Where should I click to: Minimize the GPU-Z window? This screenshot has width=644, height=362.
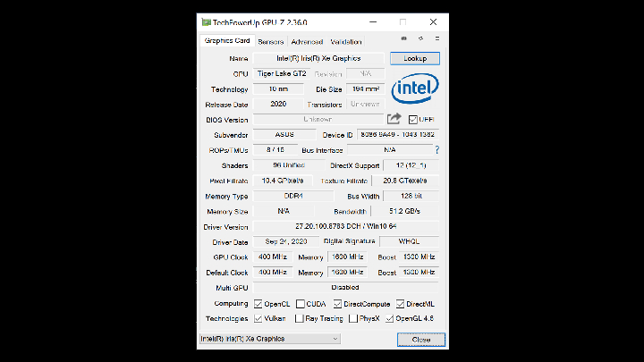[373, 22]
